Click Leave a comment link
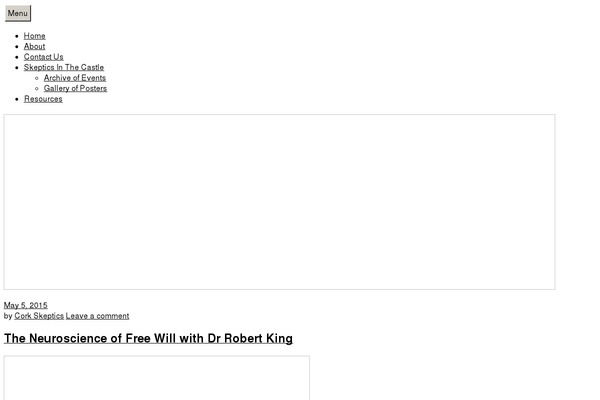 97,316
